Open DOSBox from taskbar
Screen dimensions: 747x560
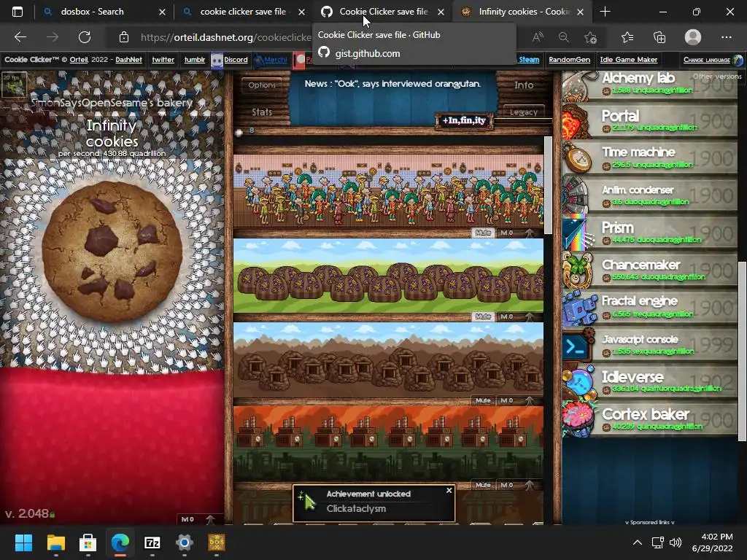click(217, 542)
